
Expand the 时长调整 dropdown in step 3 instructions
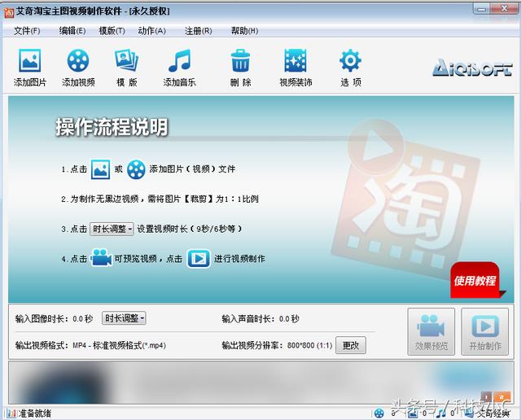click(112, 229)
